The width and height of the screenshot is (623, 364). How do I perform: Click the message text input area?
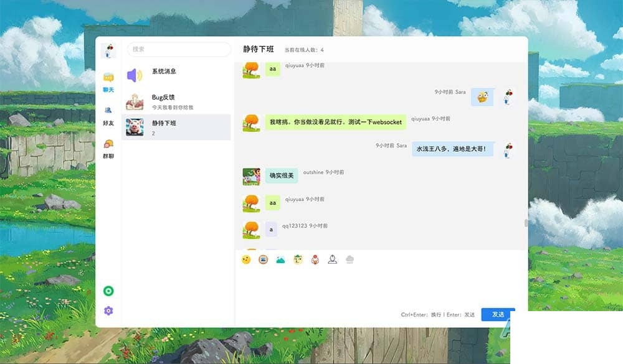pos(381,288)
